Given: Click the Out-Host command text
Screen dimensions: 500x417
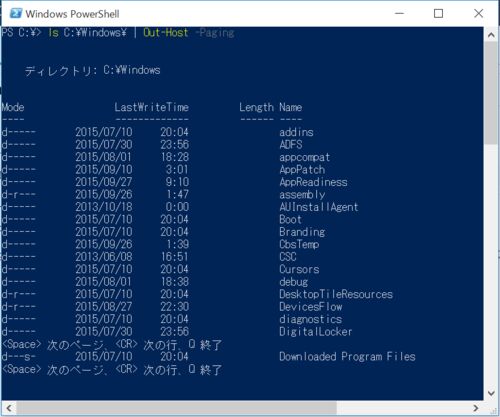Looking at the screenshot, I should [x=166, y=33].
